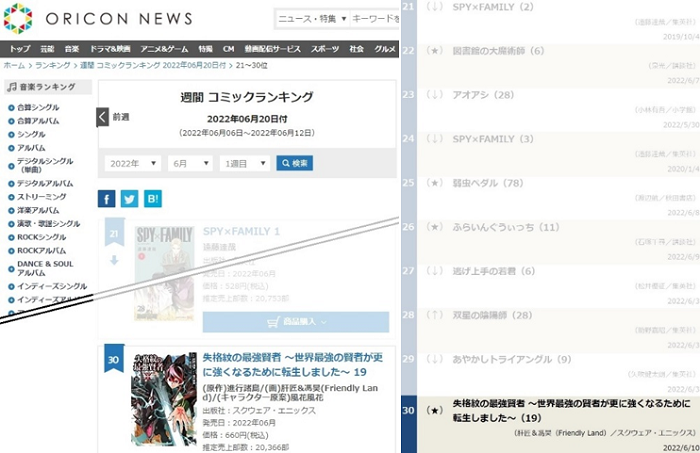Open the 音楽 nav menu item
The width and height of the screenshot is (700, 453).
(72, 49)
